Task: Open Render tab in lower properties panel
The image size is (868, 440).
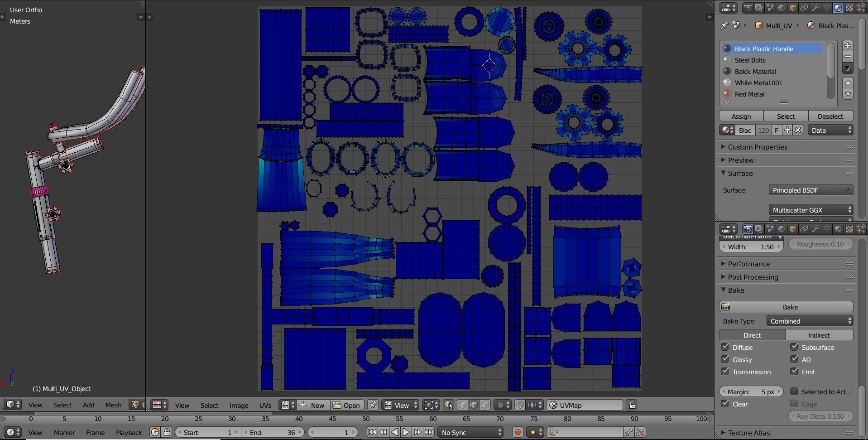Action: pos(748,229)
